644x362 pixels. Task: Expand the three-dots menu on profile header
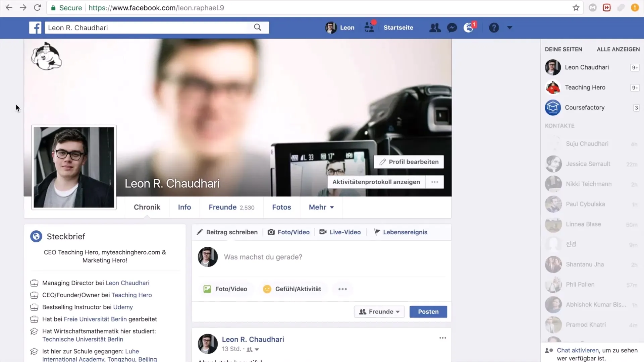point(434,182)
